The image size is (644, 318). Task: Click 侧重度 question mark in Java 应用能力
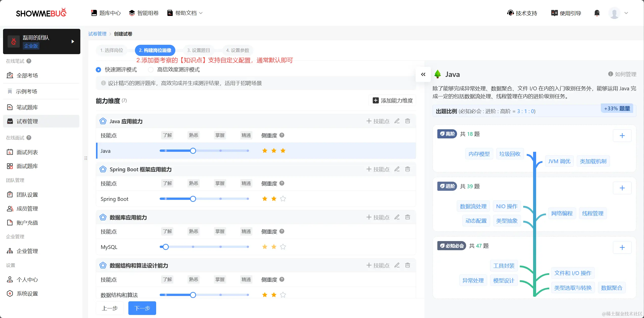point(282,135)
